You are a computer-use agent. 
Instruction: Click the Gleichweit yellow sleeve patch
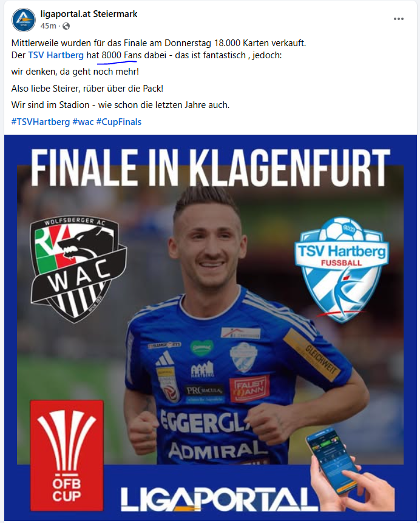click(311, 354)
